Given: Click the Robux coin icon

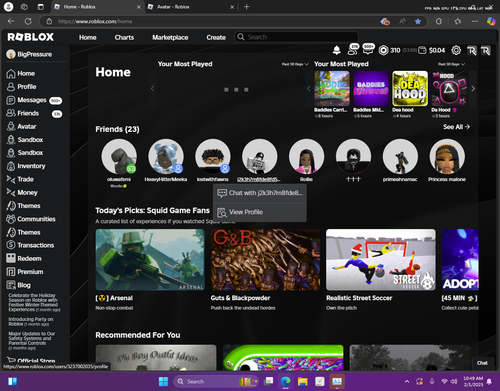Looking at the screenshot, I should 383,50.
